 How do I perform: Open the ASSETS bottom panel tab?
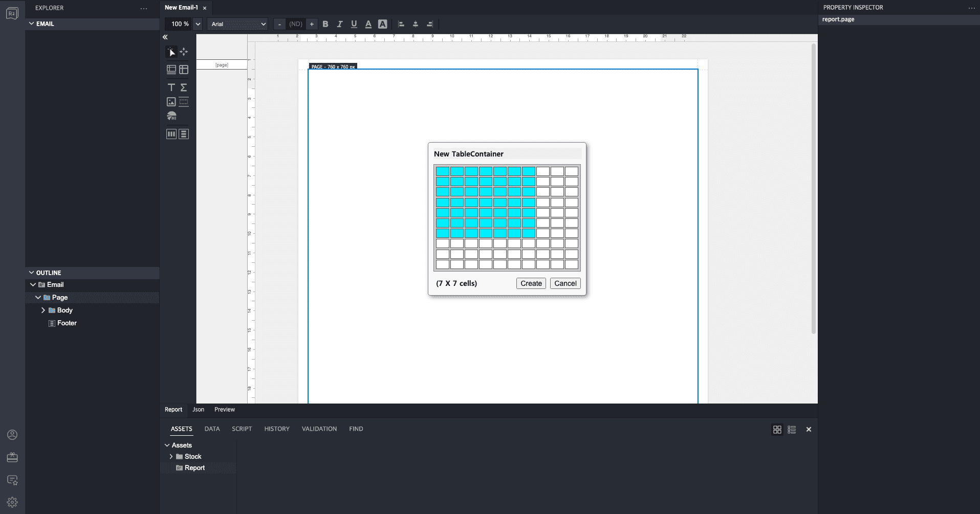pos(182,429)
